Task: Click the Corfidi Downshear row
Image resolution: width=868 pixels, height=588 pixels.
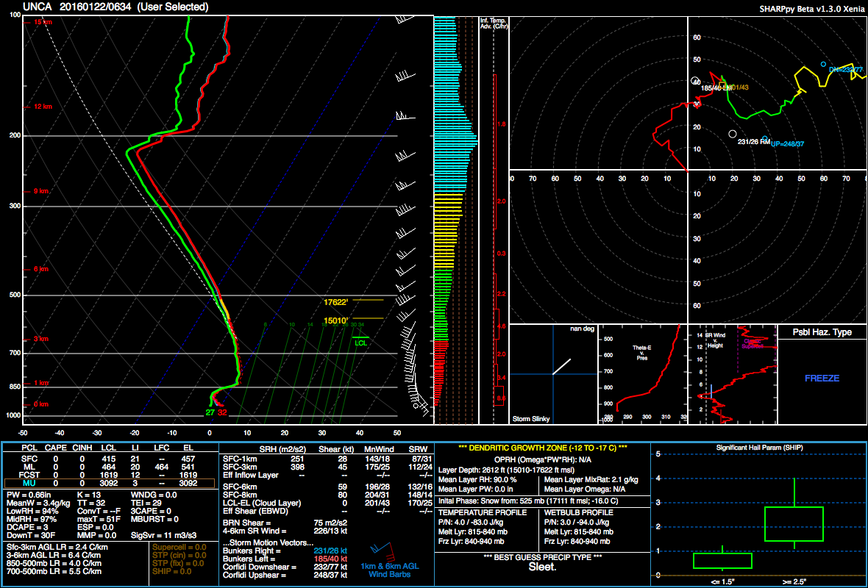Action: pos(285,567)
